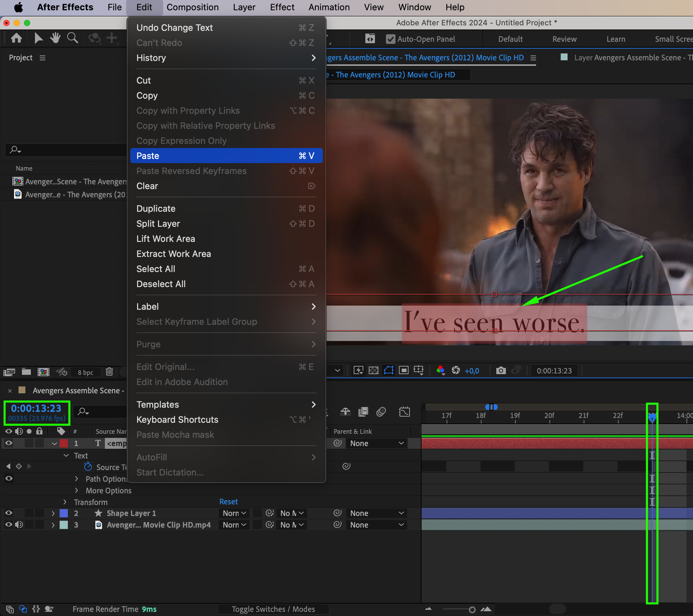Image resolution: width=693 pixels, height=616 pixels.
Task: Open Parent dropdown for Shape Layer 1
Action: 376,513
